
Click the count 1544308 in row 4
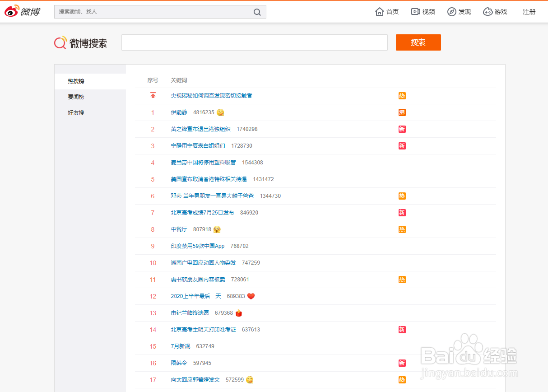pyautogui.click(x=252, y=163)
